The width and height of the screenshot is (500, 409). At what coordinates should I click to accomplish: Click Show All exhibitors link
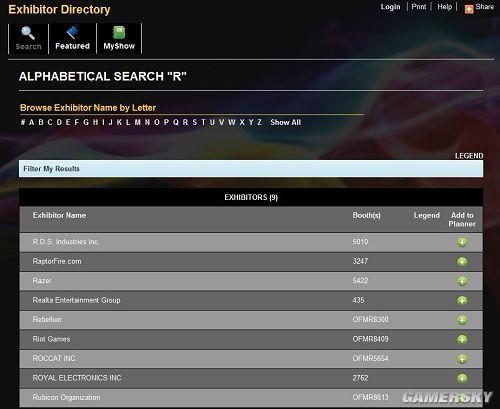(x=286, y=122)
